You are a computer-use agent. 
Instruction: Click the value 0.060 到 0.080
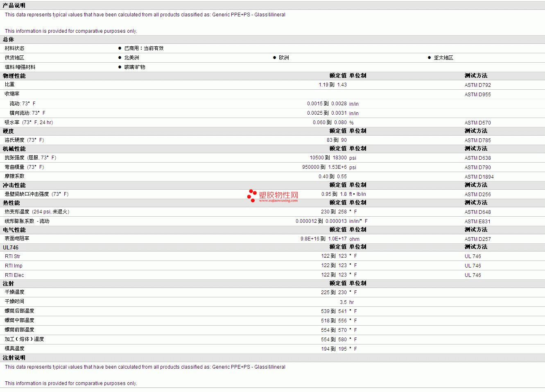[330, 122]
